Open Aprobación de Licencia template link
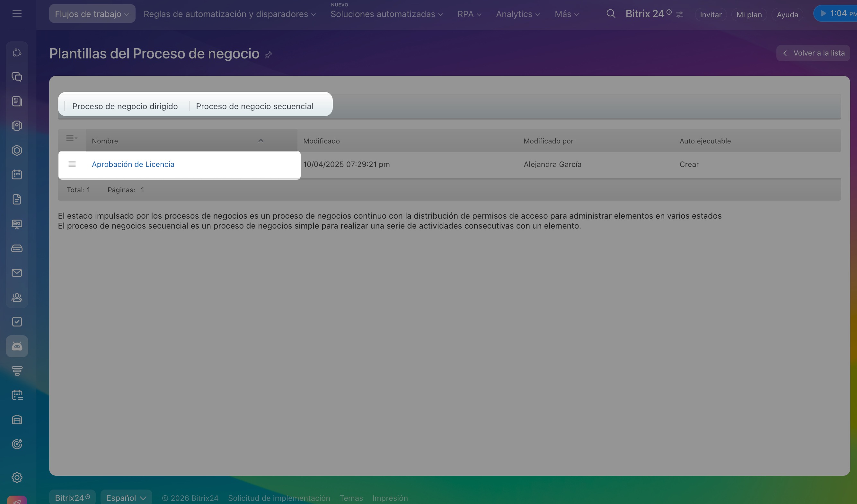Image resolution: width=857 pixels, height=504 pixels. [133, 164]
